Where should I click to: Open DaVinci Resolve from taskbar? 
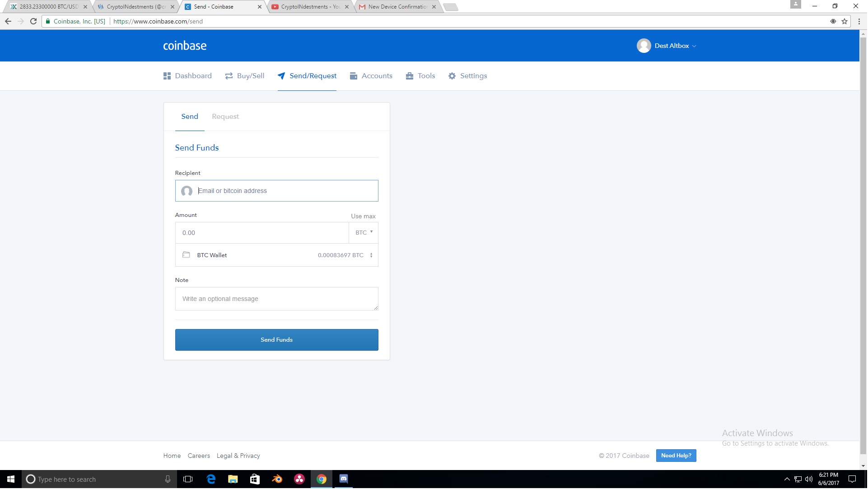tap(299, 479)
